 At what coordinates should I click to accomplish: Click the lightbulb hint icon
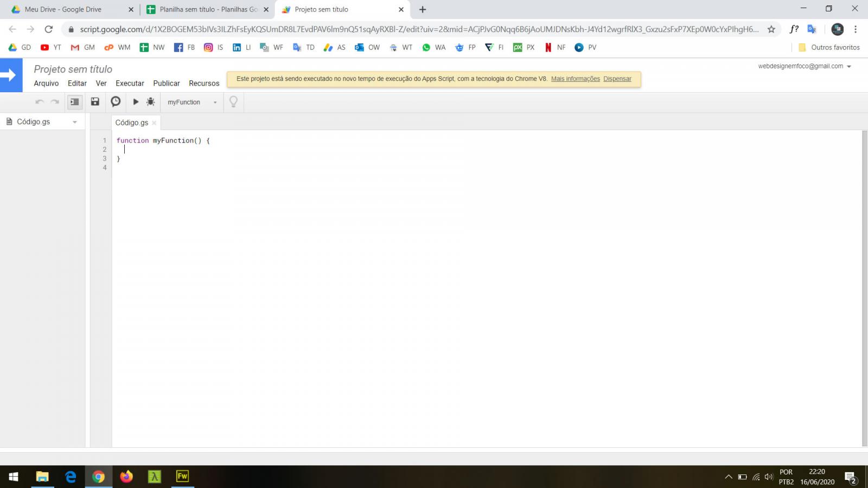(x=233, y=102)
